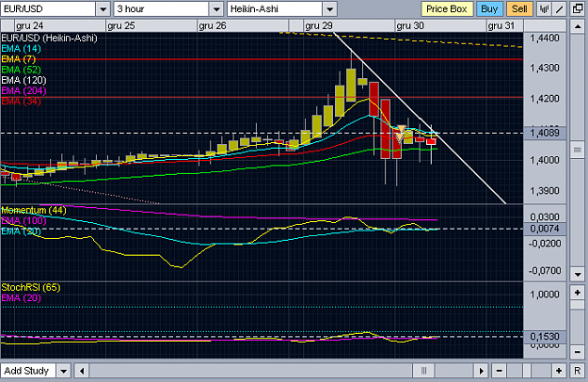
Task: Click the EMA (120) legend label
Action: (24, 80)
